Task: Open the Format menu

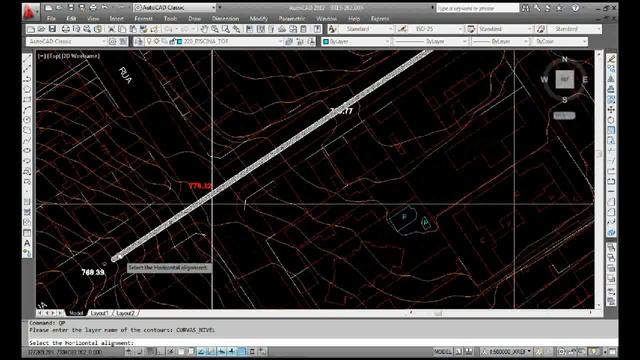Action: coord(143,18)
